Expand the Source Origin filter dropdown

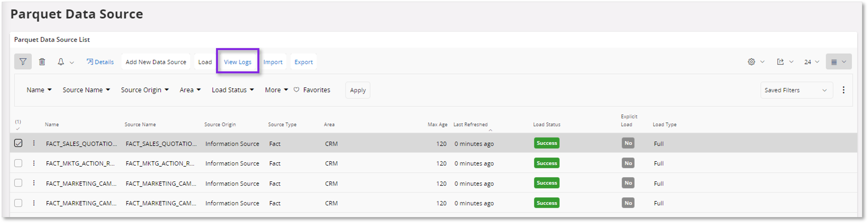pyautogui.click(x=145, y=90)
